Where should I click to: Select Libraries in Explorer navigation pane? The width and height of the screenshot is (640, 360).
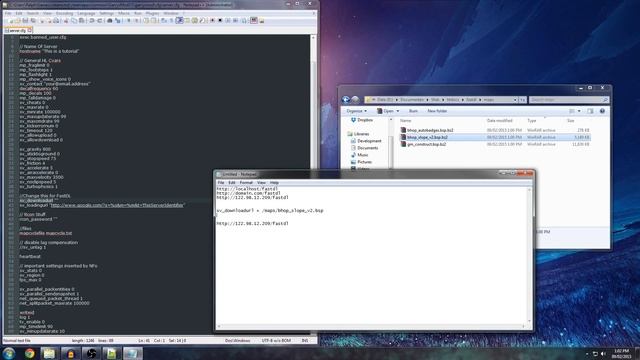[358, 134]
